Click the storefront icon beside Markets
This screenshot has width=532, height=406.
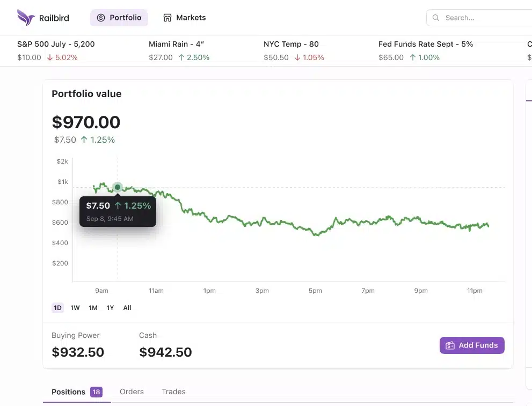click(167, 18)
